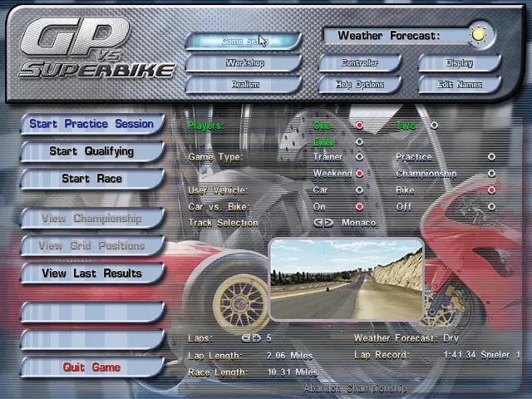532x399 pixels.
Task: Increase laps with plus arrow
Action: pos(256,338)
